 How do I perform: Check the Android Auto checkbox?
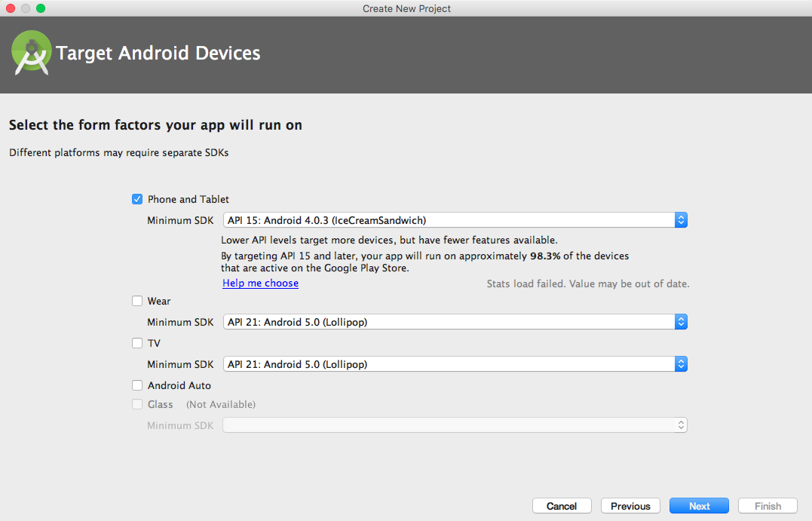click(x=137, y=385)
